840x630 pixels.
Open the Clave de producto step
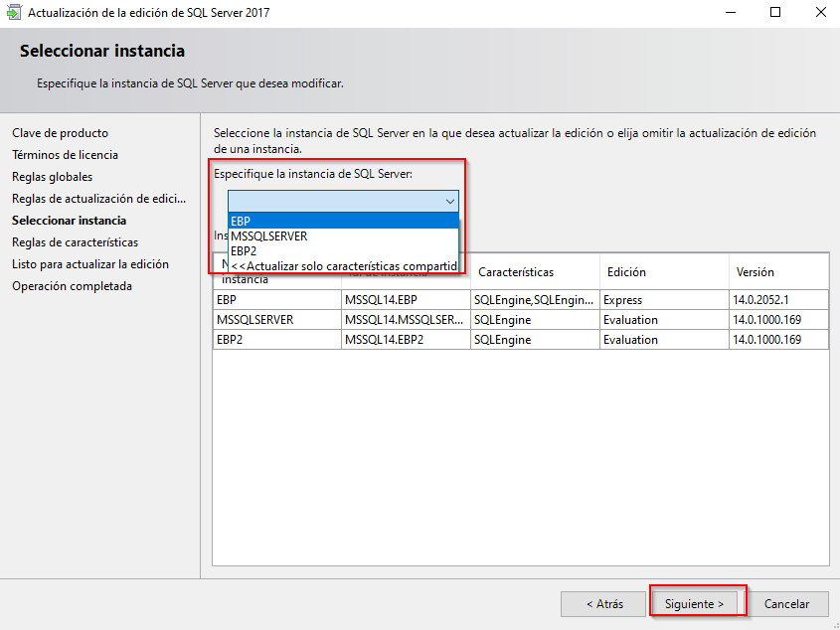pyautogui.click(x=61, y=133)
